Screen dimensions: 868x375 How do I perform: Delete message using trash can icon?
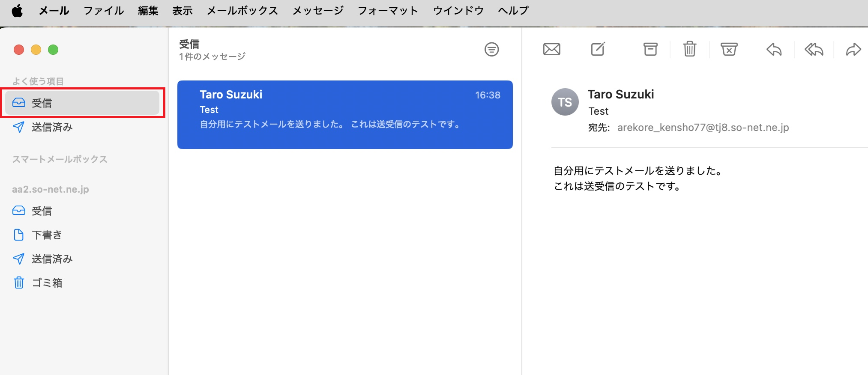tap(689, 49)
